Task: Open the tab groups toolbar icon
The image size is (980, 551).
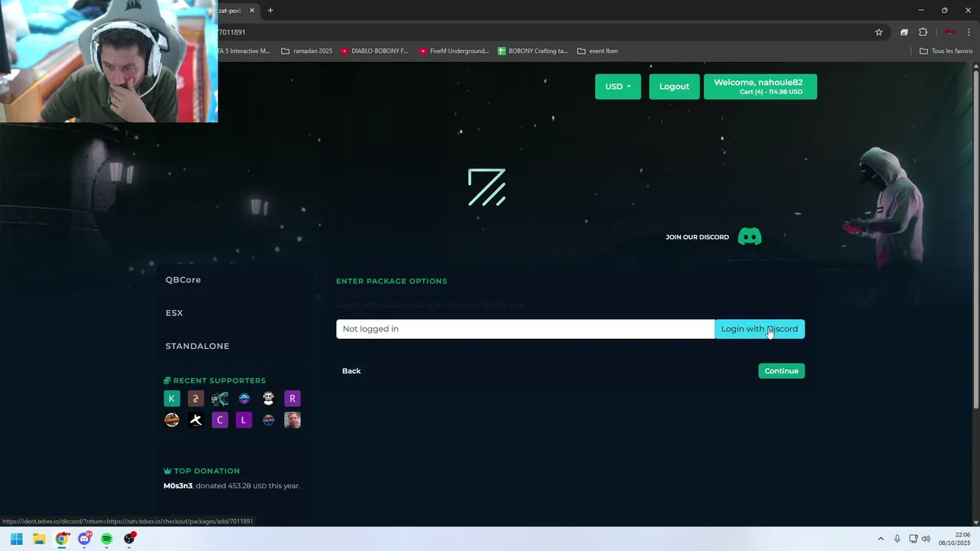Action: 904,32
